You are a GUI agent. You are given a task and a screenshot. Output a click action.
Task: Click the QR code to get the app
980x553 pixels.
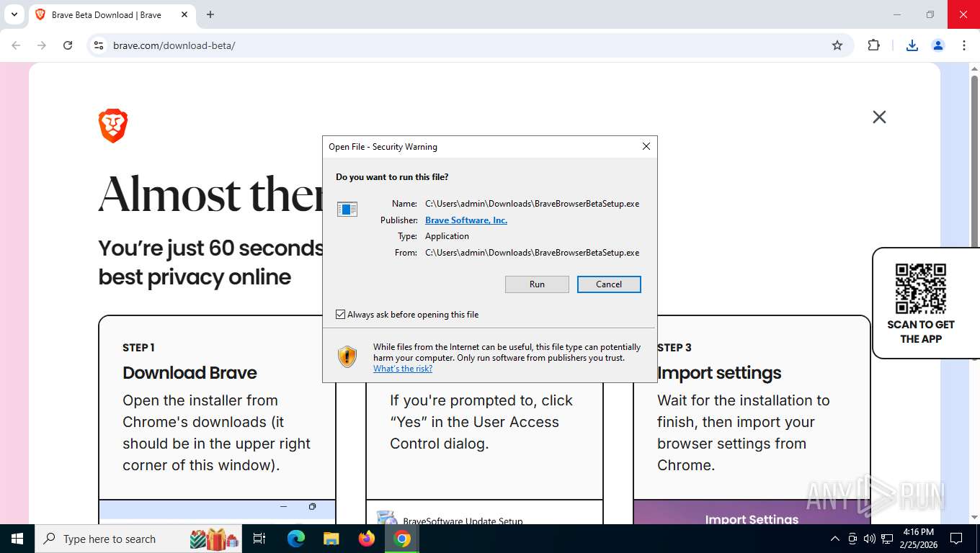920,288
